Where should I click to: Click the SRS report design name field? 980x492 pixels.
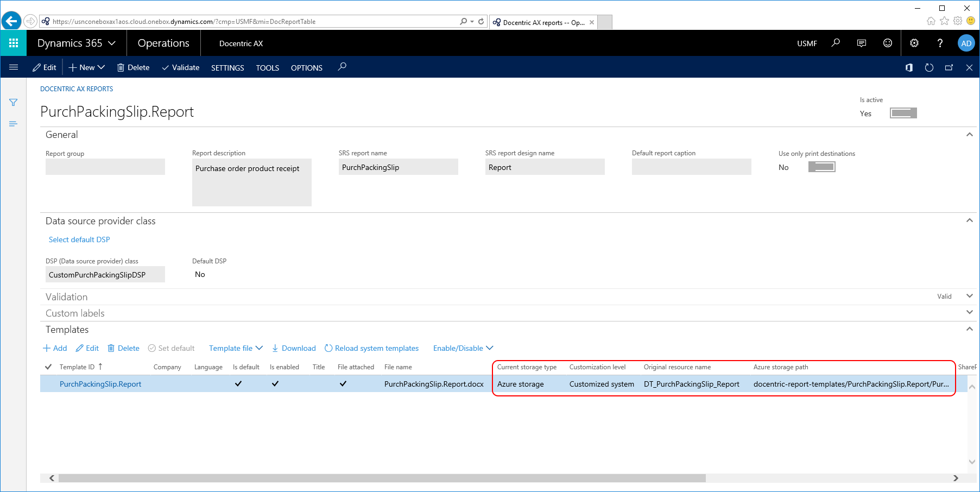(545, 167)
